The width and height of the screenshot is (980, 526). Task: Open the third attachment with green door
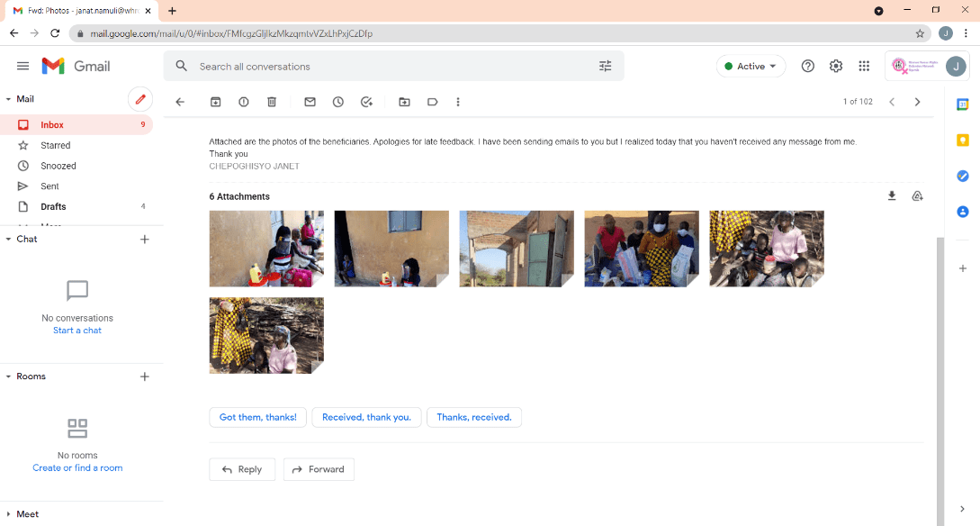[517, 249]
